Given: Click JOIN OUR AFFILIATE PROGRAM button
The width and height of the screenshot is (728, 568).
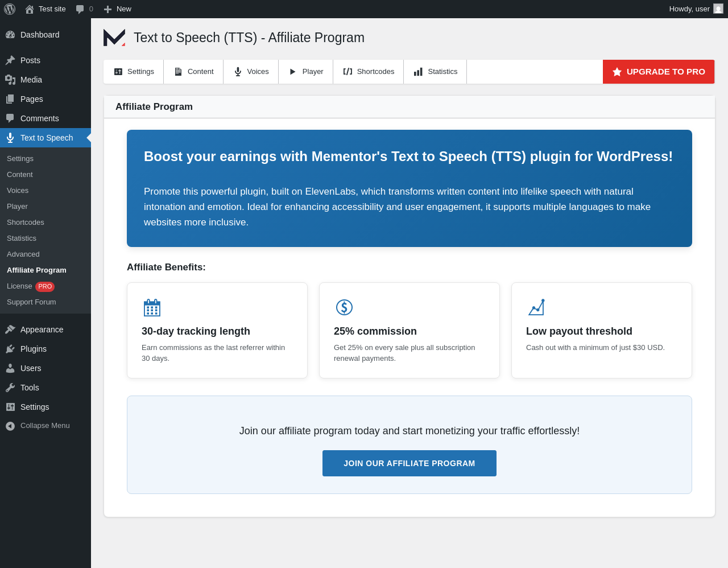Looking at the screenshot, I should click(x=409, y=463).
